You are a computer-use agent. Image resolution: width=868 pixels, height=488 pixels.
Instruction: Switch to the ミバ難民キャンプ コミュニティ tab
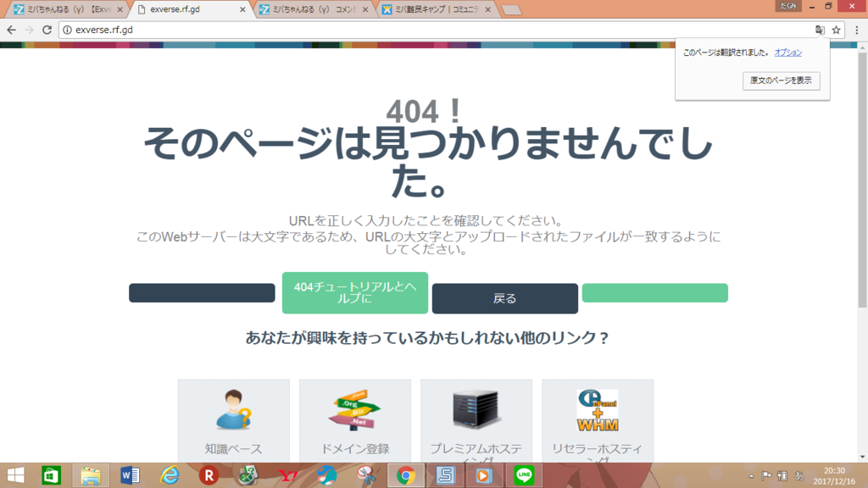pos(437,9)
